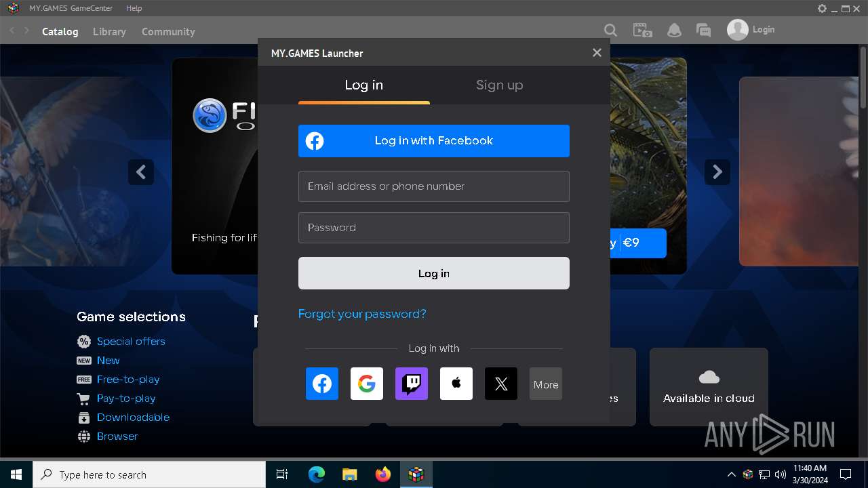Screen dimensions: 868x488
Task: Open the Community tab
Action: (x=168, y=32)
